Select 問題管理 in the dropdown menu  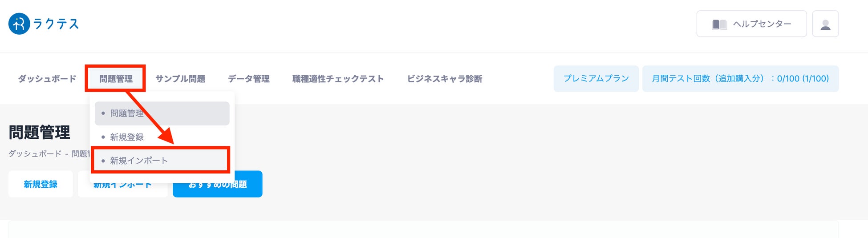[162, 113]
